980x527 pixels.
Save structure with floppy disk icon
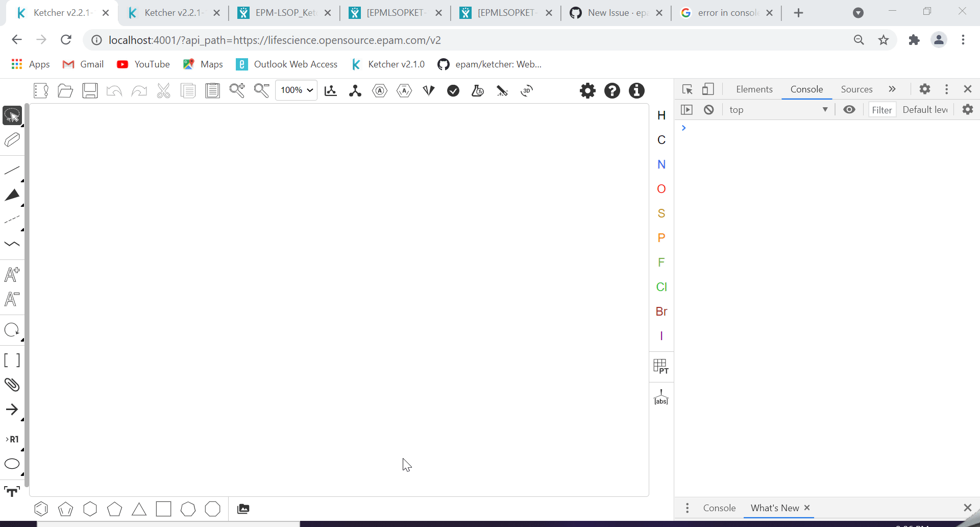(x=90, y=91)
